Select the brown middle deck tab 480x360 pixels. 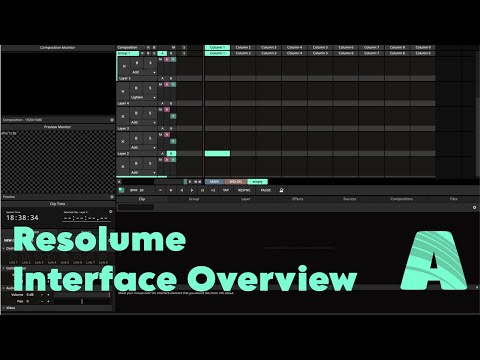[236, 182]
